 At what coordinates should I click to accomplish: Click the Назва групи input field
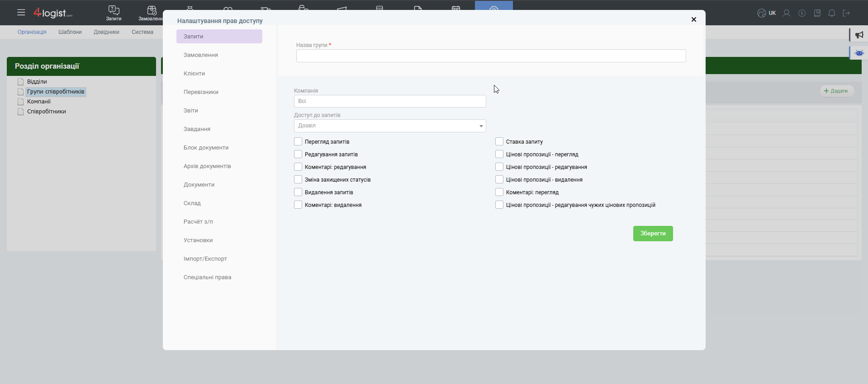[x=491, y=56]
